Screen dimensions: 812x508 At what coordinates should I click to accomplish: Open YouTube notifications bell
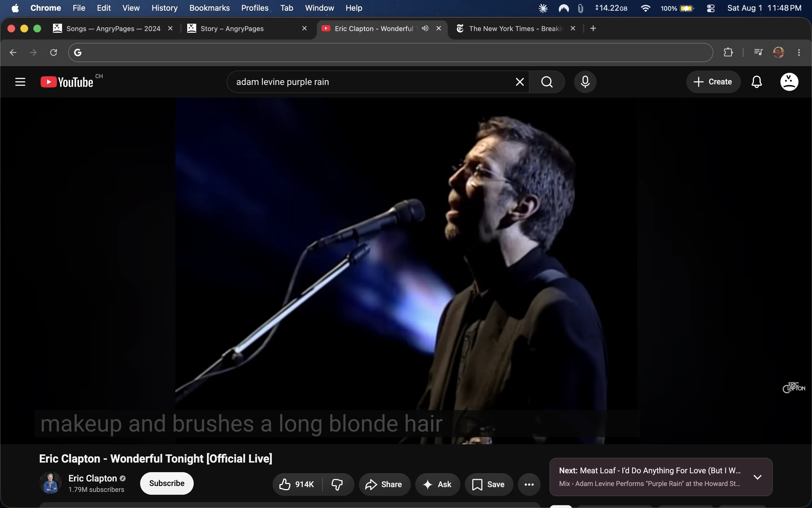point(757,82)
